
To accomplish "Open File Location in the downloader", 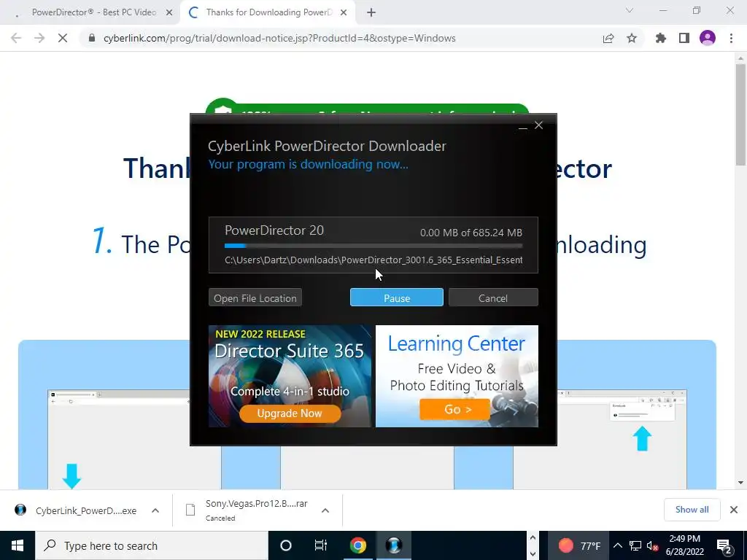I will (255, 297).
